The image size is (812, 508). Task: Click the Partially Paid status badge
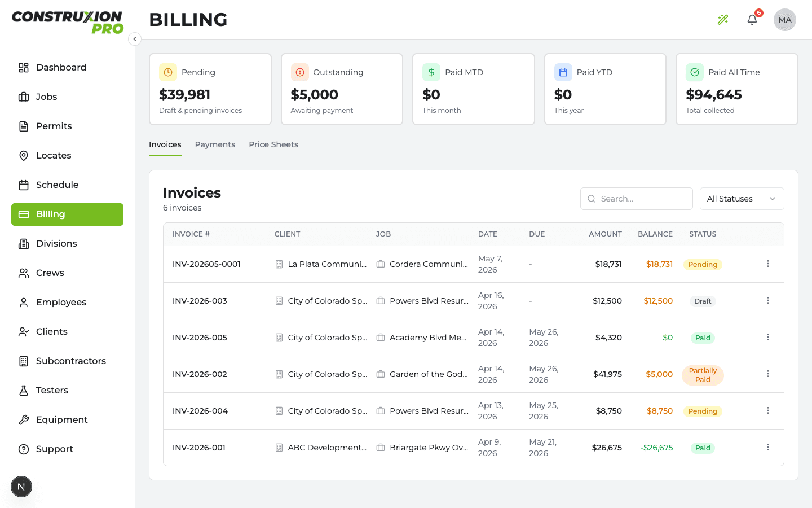point(703,375)
